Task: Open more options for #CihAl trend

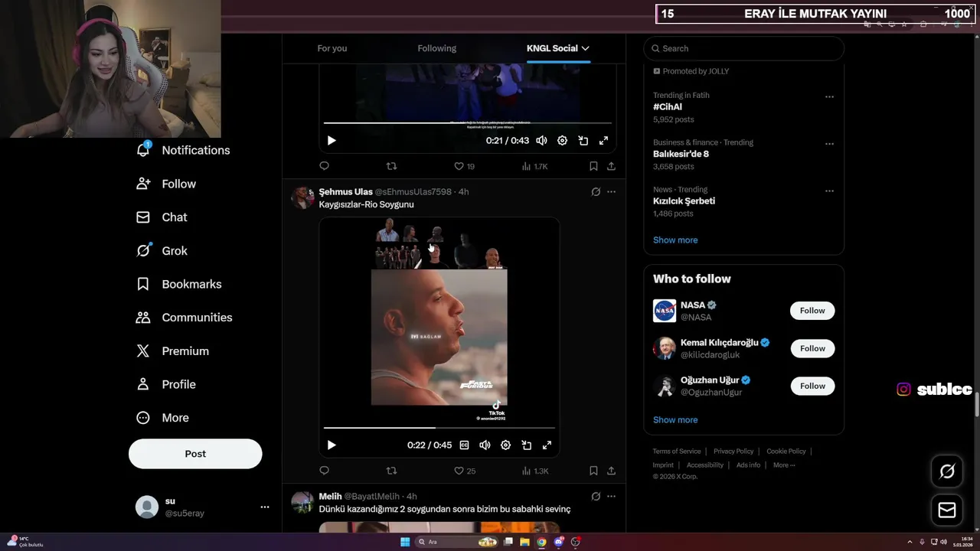Action: (829, 97)
